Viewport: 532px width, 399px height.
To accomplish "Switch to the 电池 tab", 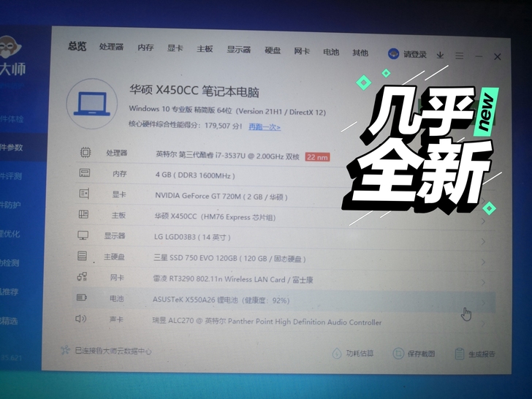I will [x=331, y=53].
